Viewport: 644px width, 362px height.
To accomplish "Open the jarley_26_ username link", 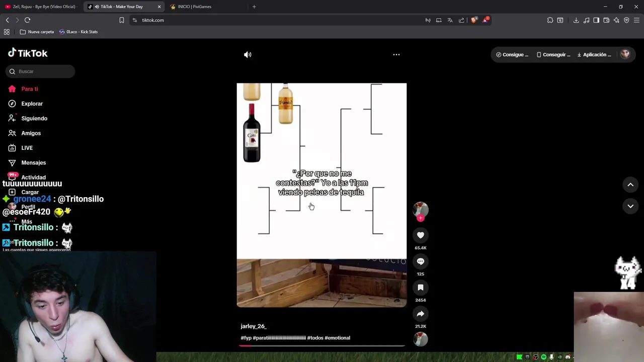I will [254, 326].
